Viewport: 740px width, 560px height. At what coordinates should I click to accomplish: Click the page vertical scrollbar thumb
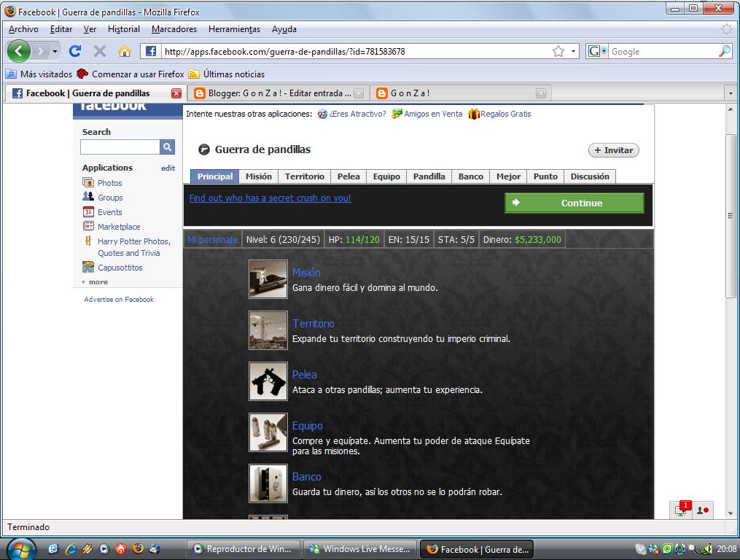coord(731,216)
